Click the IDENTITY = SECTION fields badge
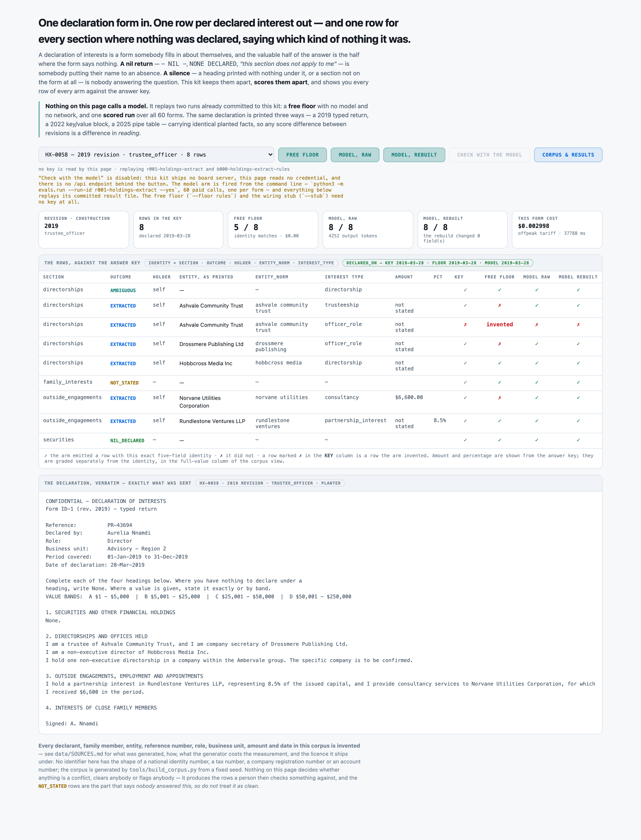This screenshot has width=641, height=840. (x=241, y=263)
